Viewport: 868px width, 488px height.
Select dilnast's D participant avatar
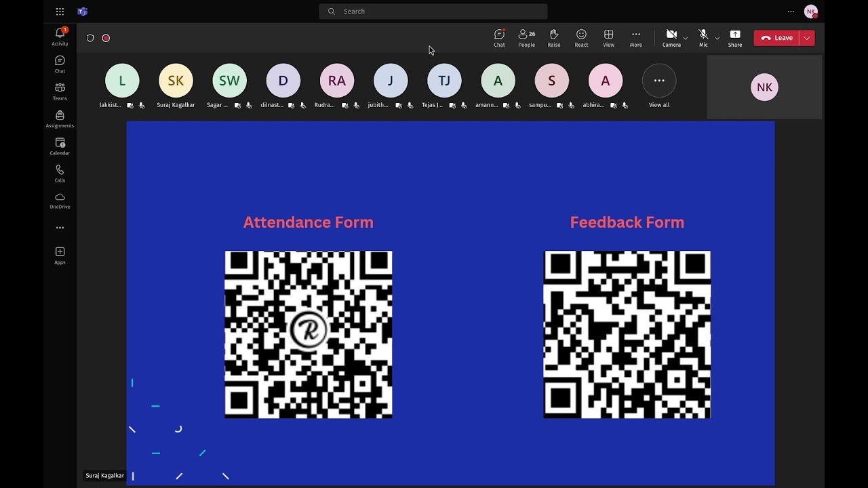(283, 81)
